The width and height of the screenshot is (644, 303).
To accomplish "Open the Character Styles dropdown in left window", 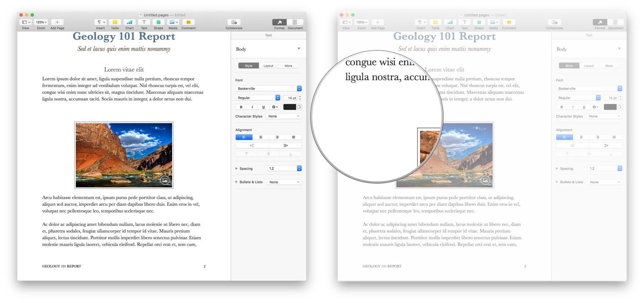I will pyautogui.click(x=284, y=116).
